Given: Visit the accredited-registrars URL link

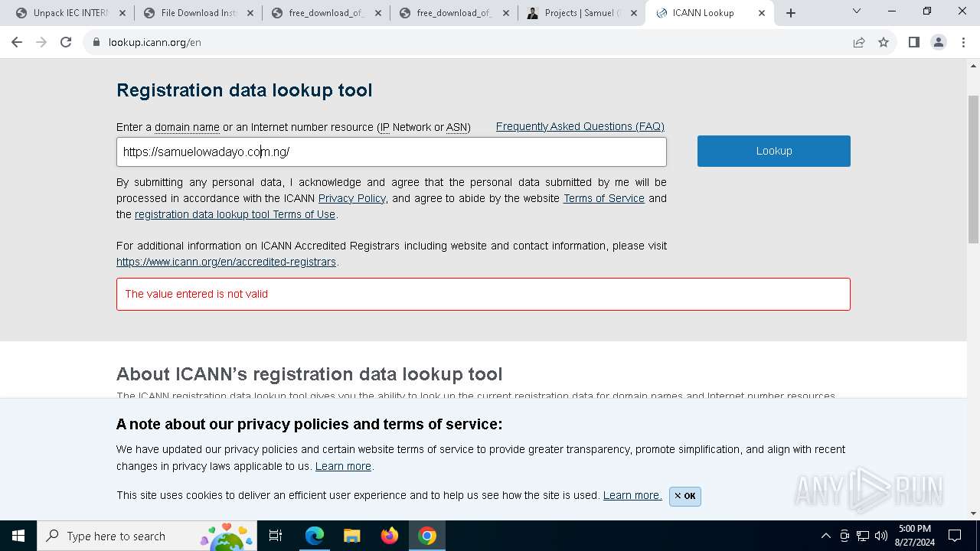Looking at the screenshot, I should coord(226,262).
